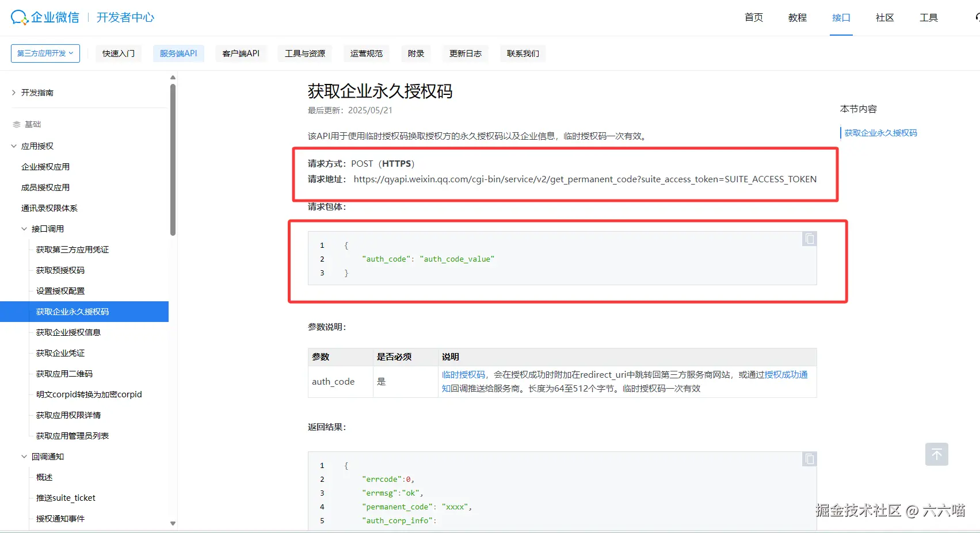Open 获取应用二维码 in sidebar

[x=64, y=374]
